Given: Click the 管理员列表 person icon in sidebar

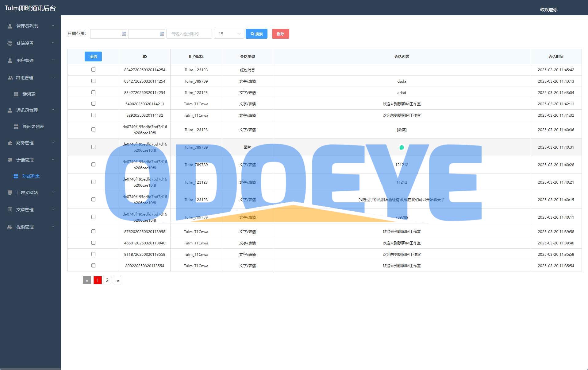Looking at the screenshot, I should pos(10,26).
